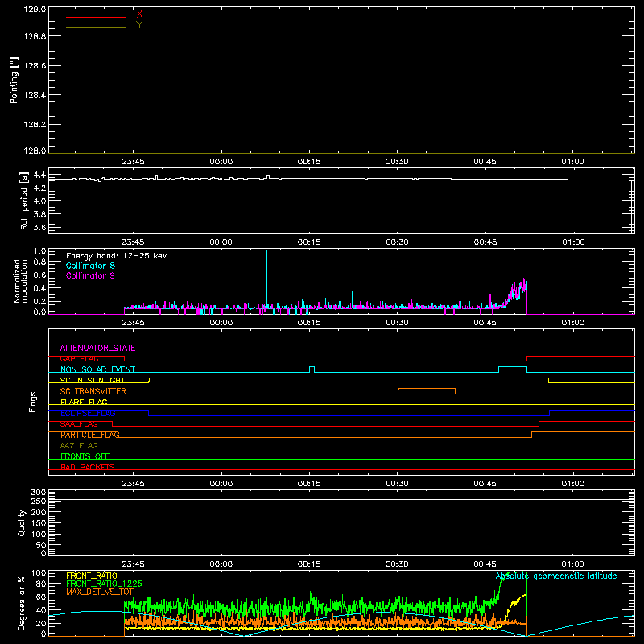The height and width of the screenshot is (644, 644).
Task: Click the green FRONT_RATIO_1225 legend entry
Action: point(104,584)
